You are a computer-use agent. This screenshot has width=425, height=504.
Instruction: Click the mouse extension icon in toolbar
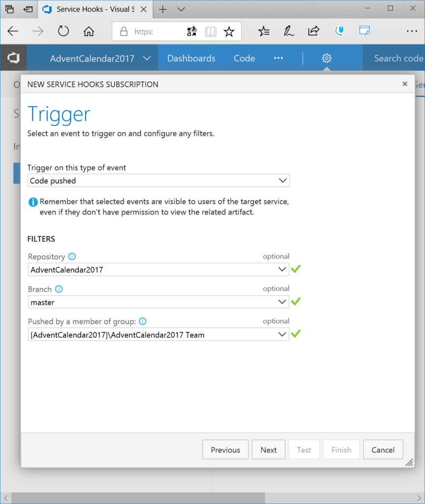click(339, 31)
